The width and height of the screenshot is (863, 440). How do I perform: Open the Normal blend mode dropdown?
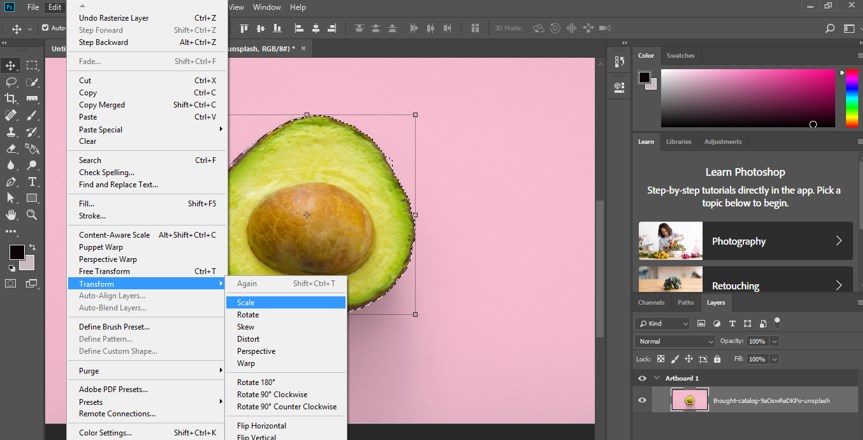pos(674,341)
